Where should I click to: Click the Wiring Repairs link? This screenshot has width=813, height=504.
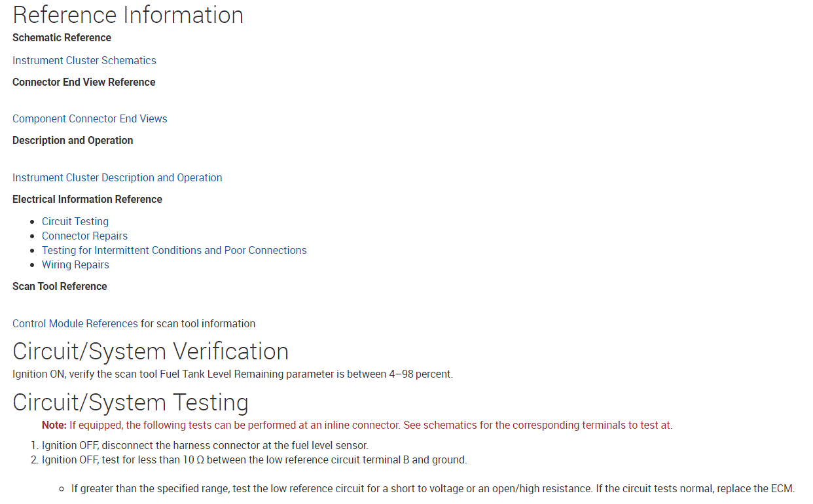75,264
